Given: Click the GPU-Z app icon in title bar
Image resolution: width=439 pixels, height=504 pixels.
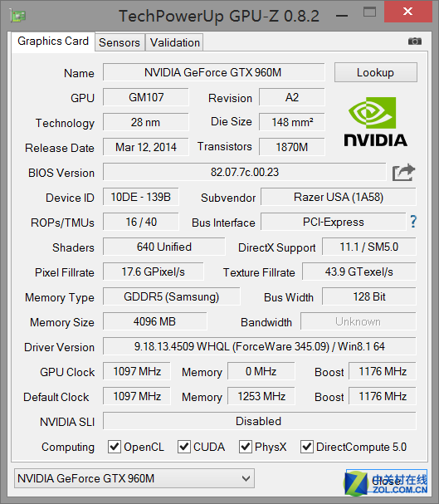Looking at the screenshot, I should (x=17, y=16).
